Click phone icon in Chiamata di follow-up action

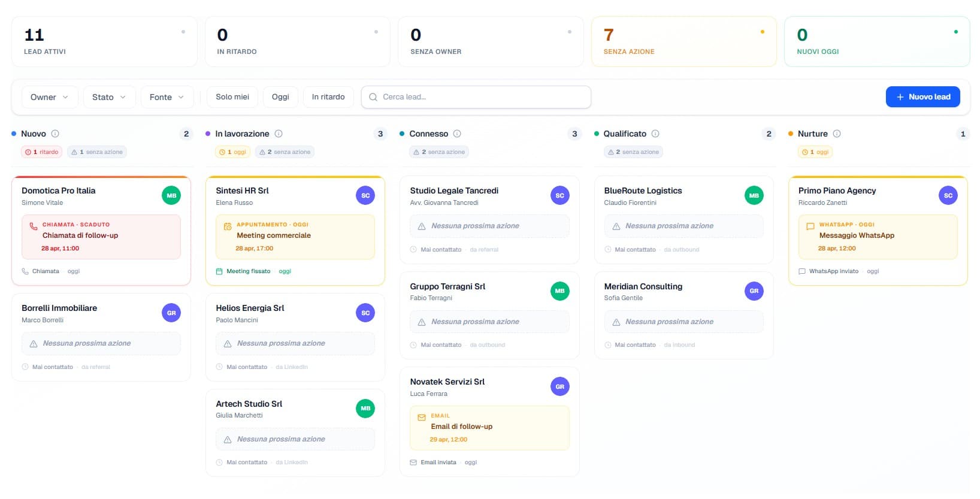click(34, 226)
